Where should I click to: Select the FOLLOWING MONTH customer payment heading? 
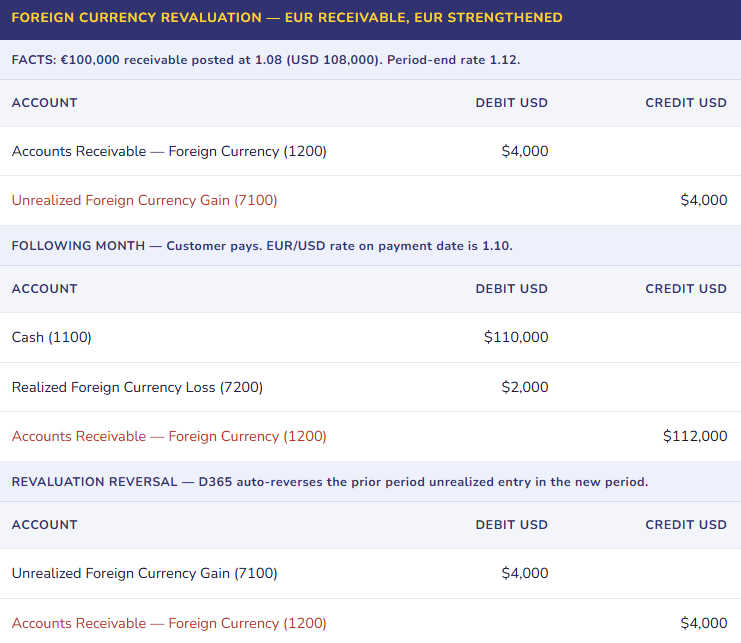point(262,246)
